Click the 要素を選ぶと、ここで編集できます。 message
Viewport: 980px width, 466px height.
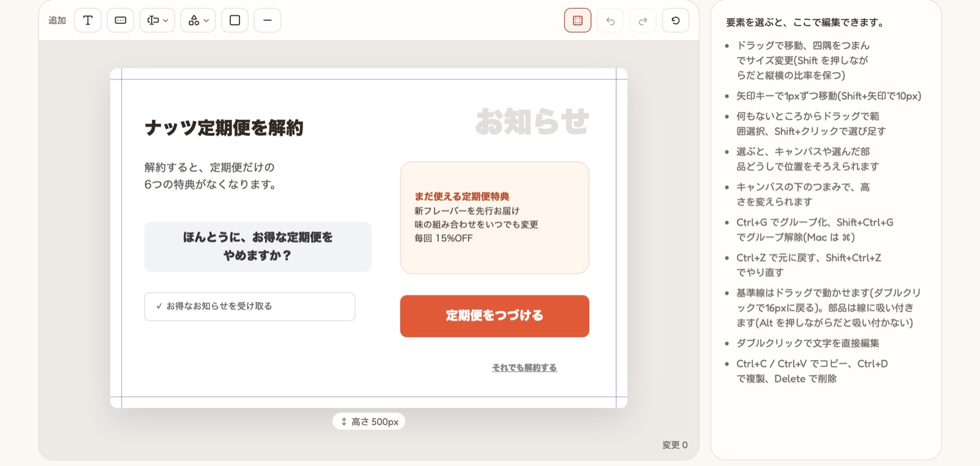(805, 23)
